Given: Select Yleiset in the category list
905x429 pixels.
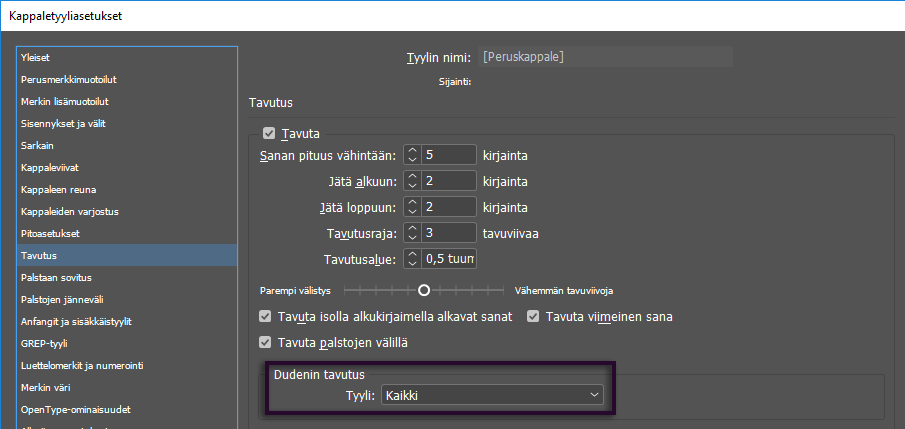Looking at the screenshot, I should [x=36, y=57].
